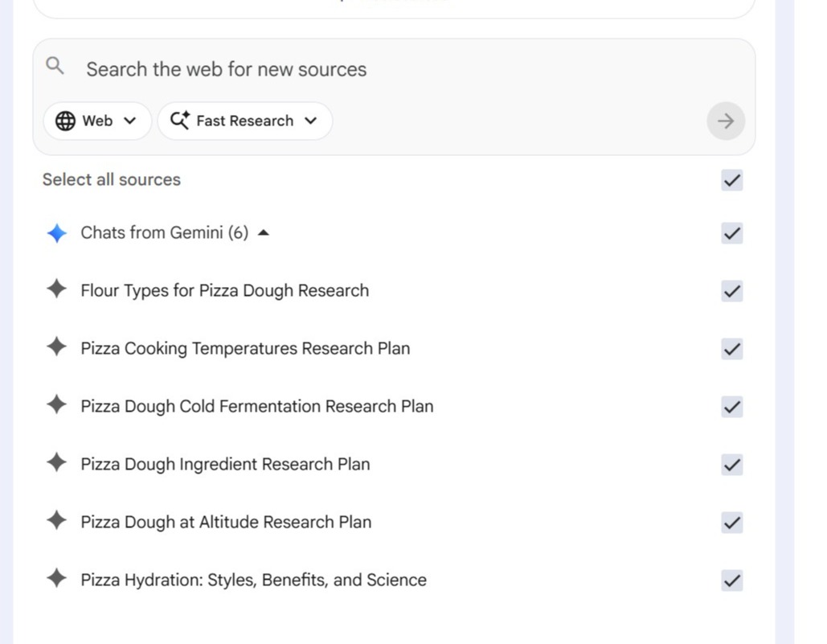Open the Fast Research mode dropdown
Screen dimensions: 827x644
point(244,121)
